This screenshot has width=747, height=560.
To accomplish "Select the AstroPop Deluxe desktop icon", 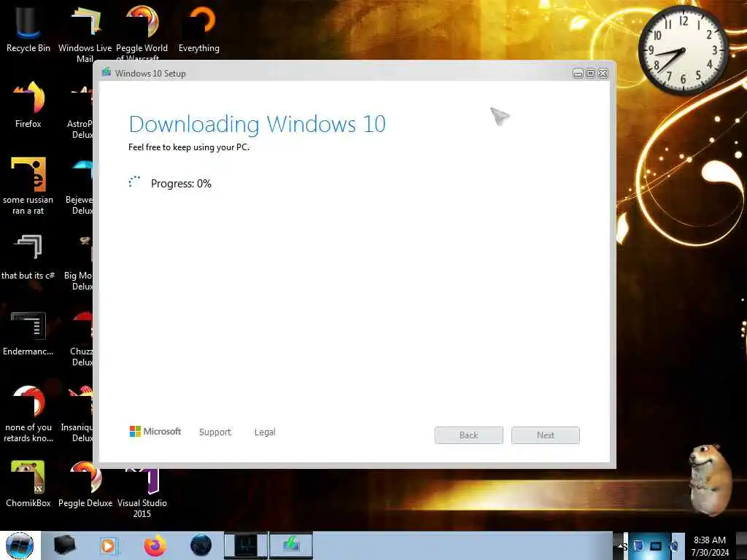I will click(80, 112).
